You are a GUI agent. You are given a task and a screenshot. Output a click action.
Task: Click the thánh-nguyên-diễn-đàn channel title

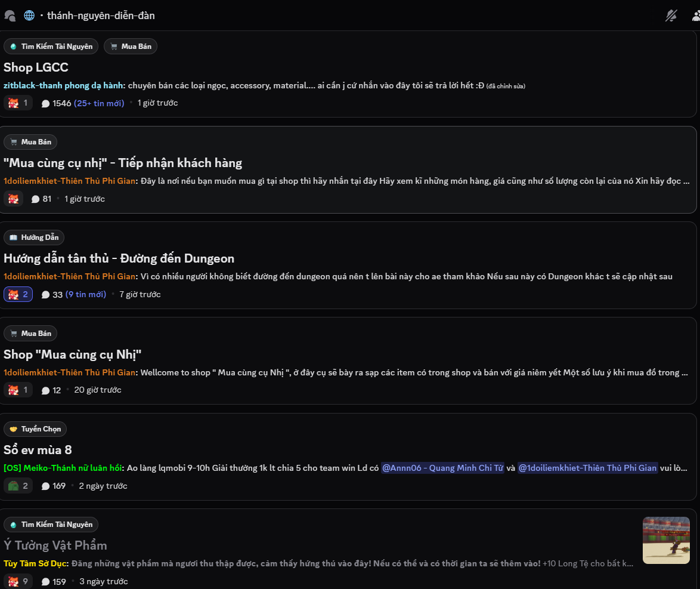click(101, 16)
